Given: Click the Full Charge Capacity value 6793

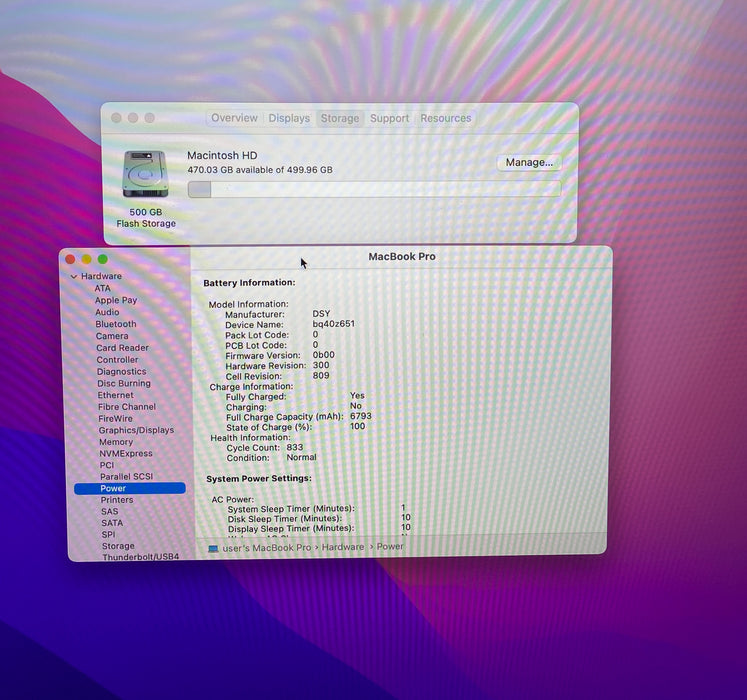Looking at the screenshot, I should click(x=361, y=416).
